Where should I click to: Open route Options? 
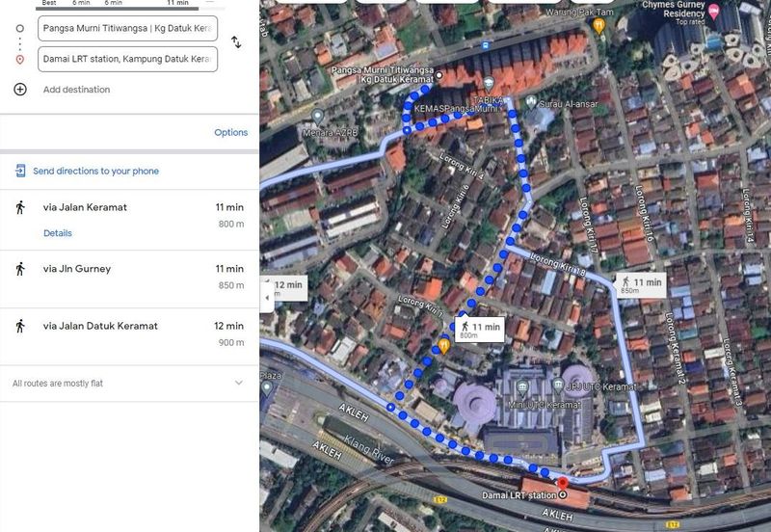coord(230,132)
